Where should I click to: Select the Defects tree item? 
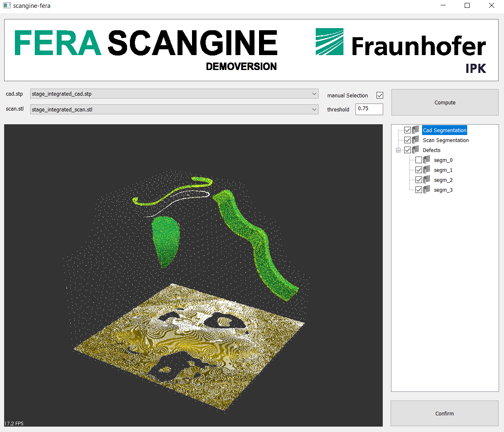pos(432,150)
